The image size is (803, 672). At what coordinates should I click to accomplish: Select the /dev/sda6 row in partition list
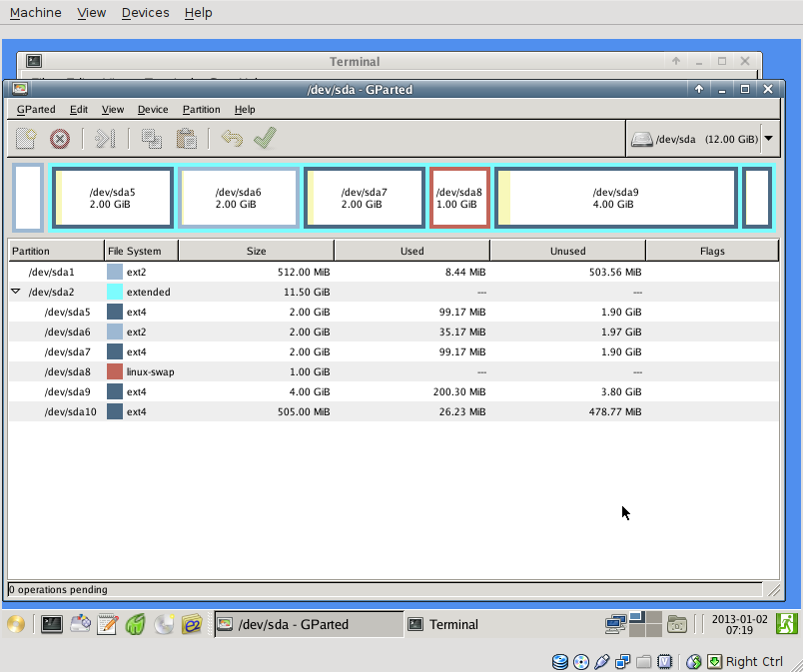pyautogui.click(x=394, y=332)
